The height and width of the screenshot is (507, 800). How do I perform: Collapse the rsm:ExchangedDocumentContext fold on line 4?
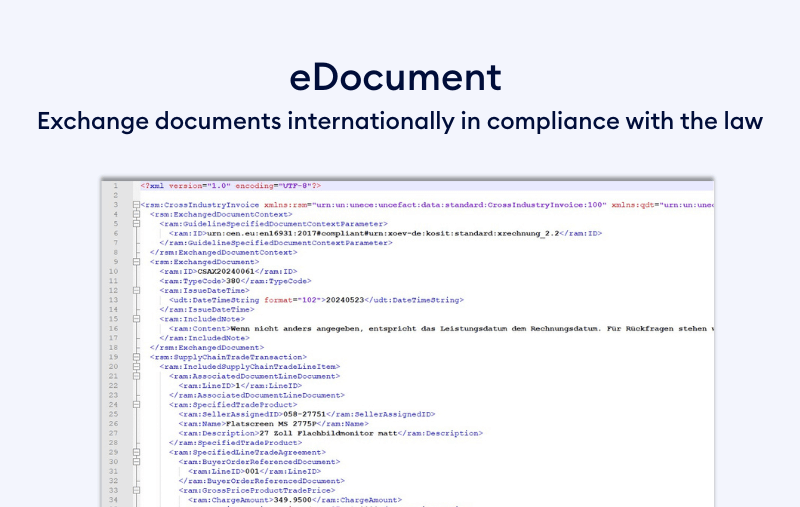tap(136, 214)
